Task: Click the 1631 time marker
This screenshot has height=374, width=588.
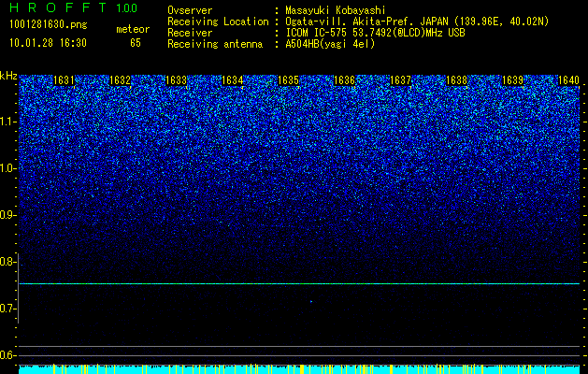Action: (x=64, y=80)
